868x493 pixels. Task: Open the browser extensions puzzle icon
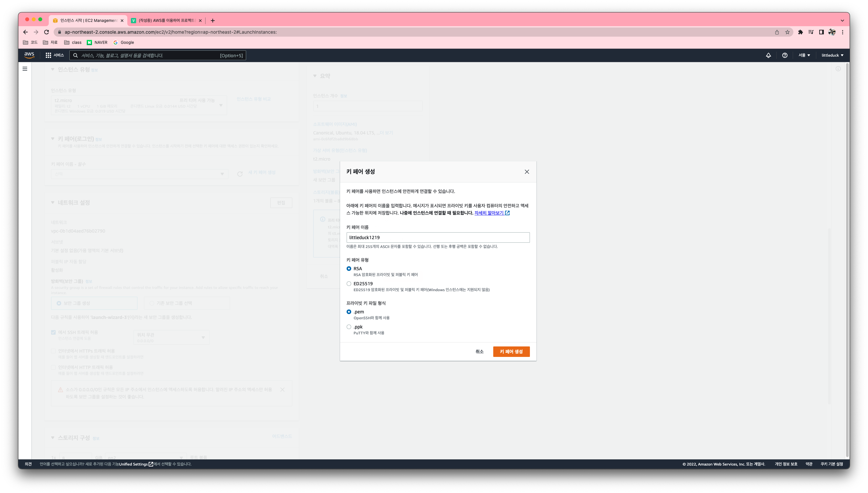pos(800,32)
